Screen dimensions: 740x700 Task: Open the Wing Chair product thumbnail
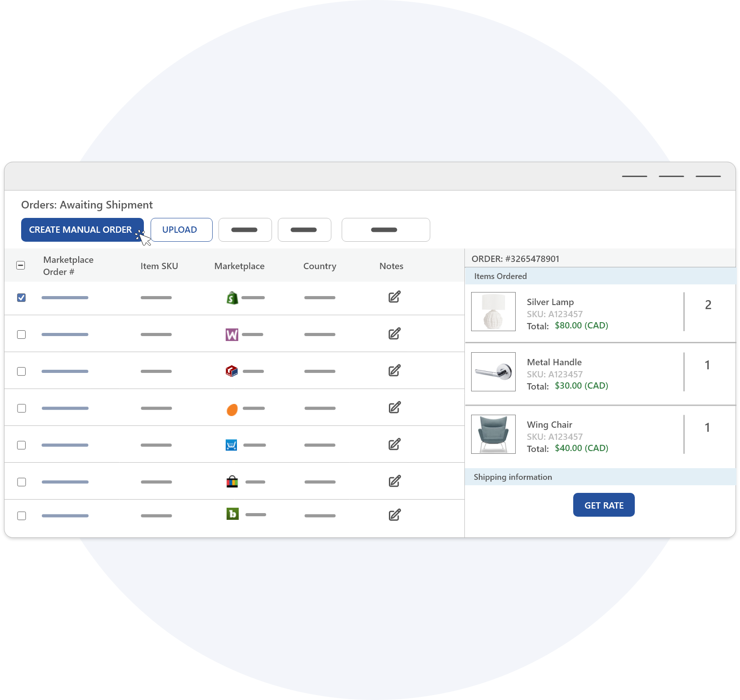coord(493,434)
